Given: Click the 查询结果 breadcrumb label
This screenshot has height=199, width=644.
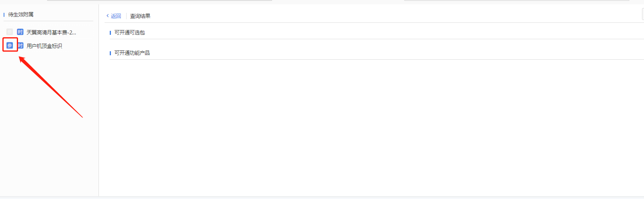Looking at the screenshot, I should tap(140, 16).
